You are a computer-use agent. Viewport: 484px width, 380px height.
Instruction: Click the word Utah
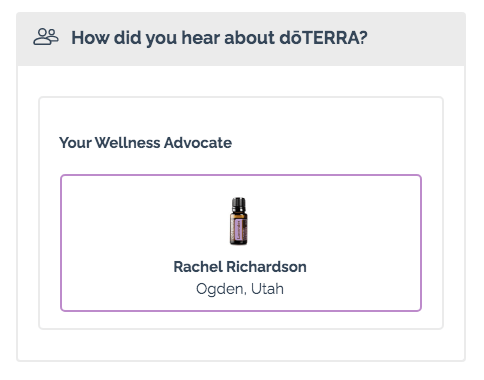[267, 289]
